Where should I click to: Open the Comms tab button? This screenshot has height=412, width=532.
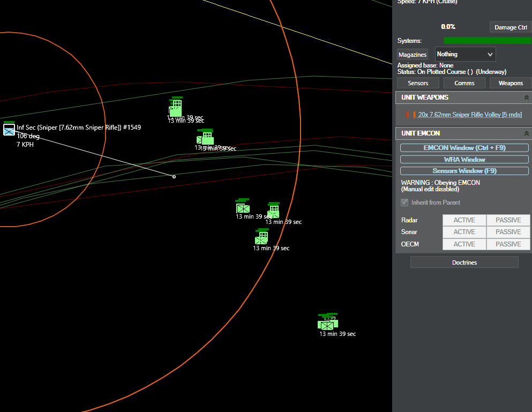tap(464, 83)
